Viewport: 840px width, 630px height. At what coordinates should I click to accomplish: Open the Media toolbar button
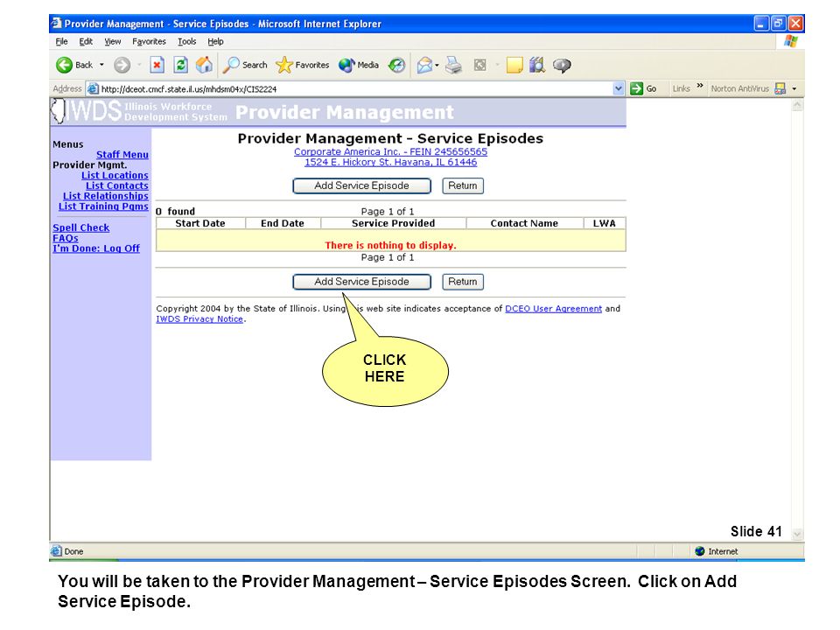pyautogui.click(x=359, y=66)
